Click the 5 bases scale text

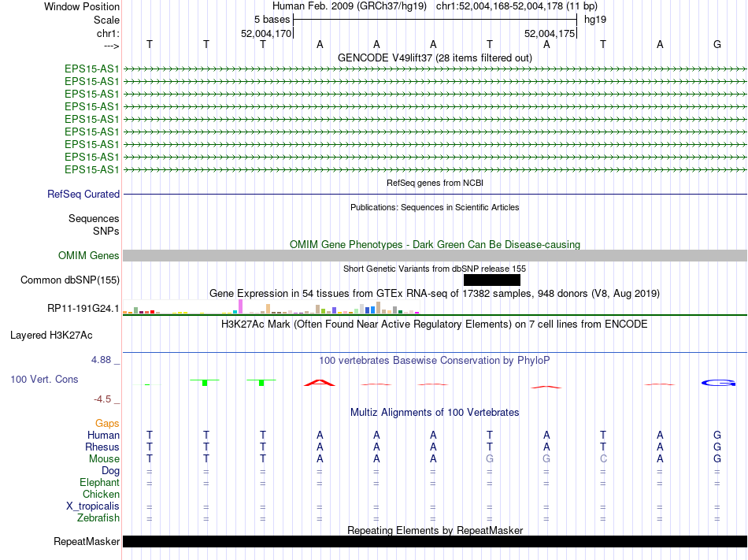[x=272, y=20]
